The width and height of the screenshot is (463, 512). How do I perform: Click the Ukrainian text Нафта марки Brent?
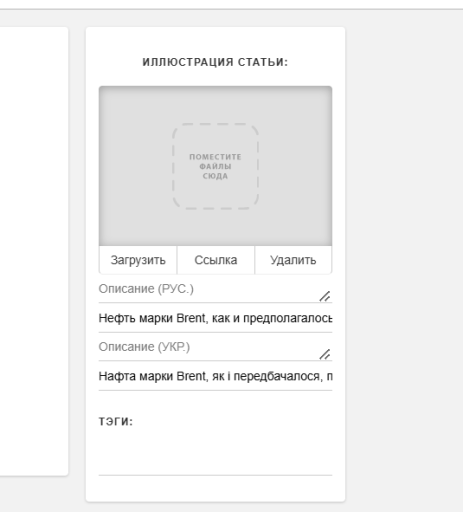215,376
